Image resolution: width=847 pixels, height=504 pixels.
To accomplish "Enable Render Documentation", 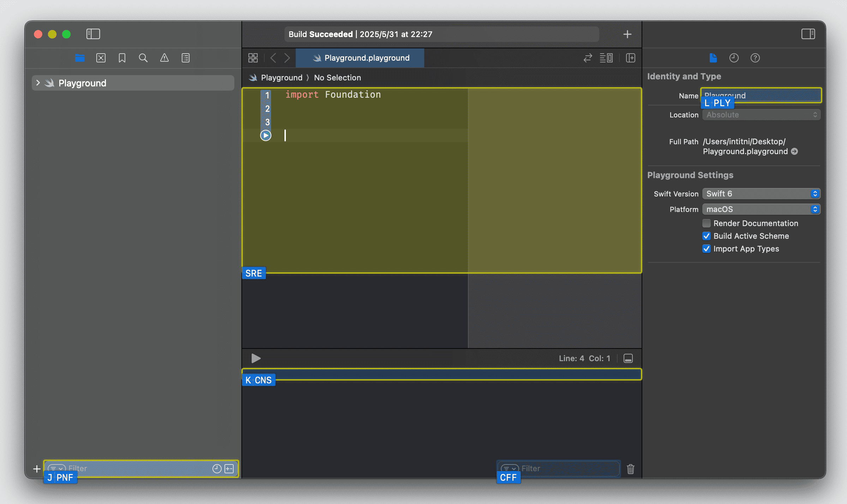I will [706, 223].
